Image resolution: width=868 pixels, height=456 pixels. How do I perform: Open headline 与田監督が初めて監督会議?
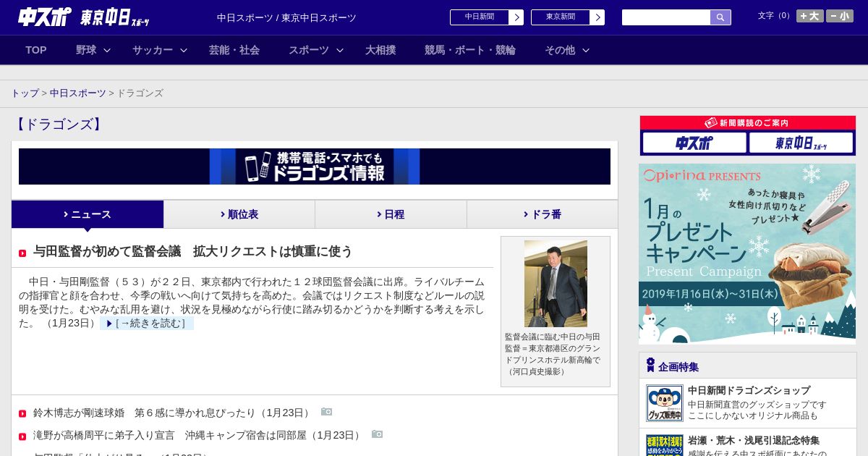pos(193,251)
